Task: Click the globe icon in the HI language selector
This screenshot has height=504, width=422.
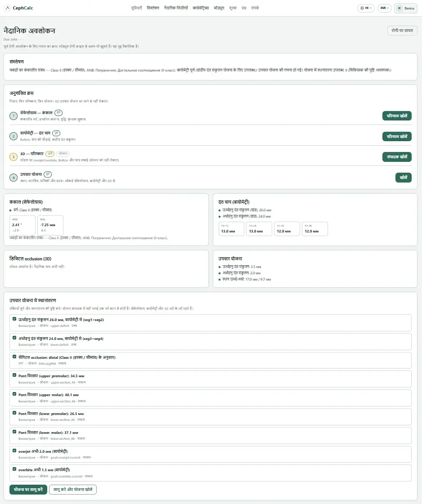Action: [362, 8]
